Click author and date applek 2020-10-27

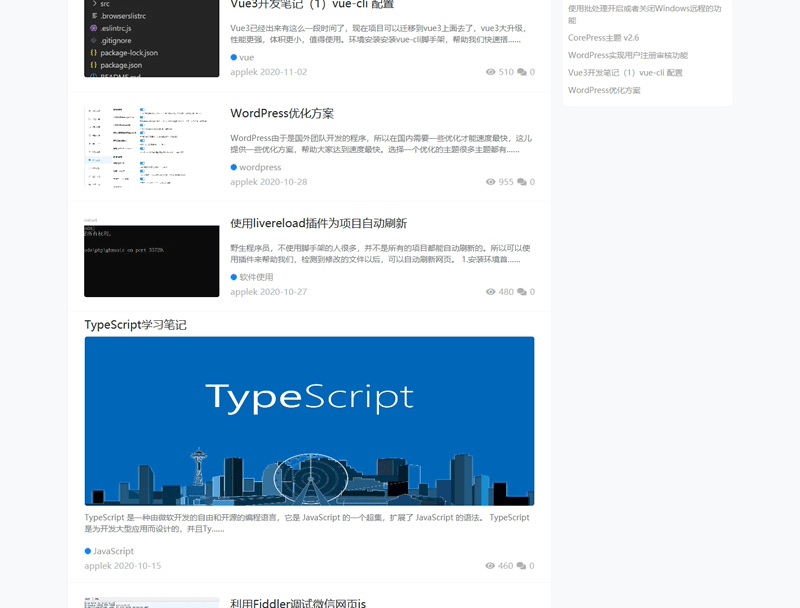(268, 292)
